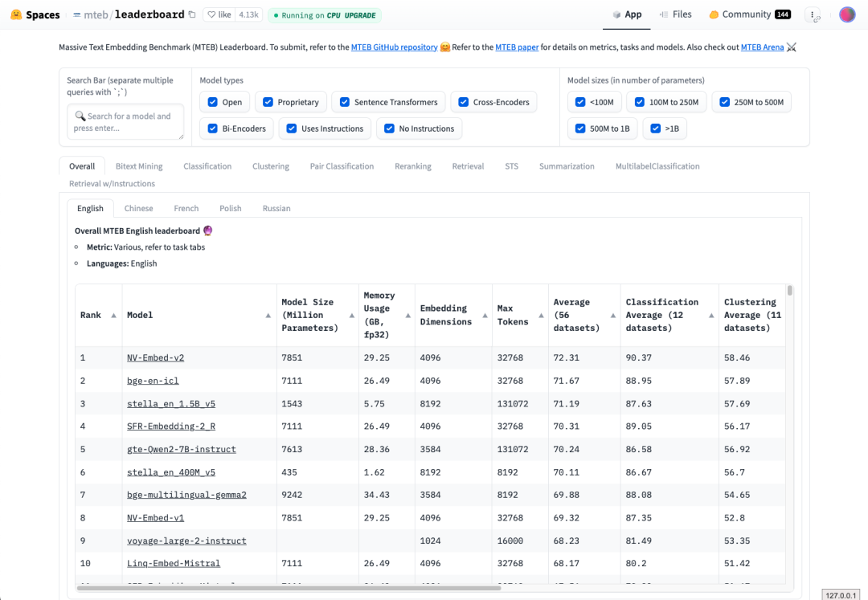The height and width of the screenshot is (600, 868).
Task: Open the Retrieval tab
Action: (468, 166)
